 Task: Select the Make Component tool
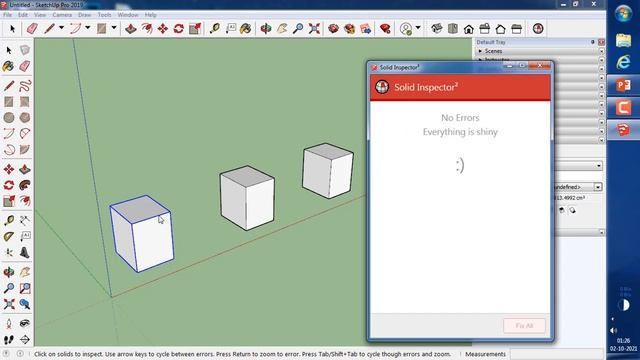click(x=25, y=50)
